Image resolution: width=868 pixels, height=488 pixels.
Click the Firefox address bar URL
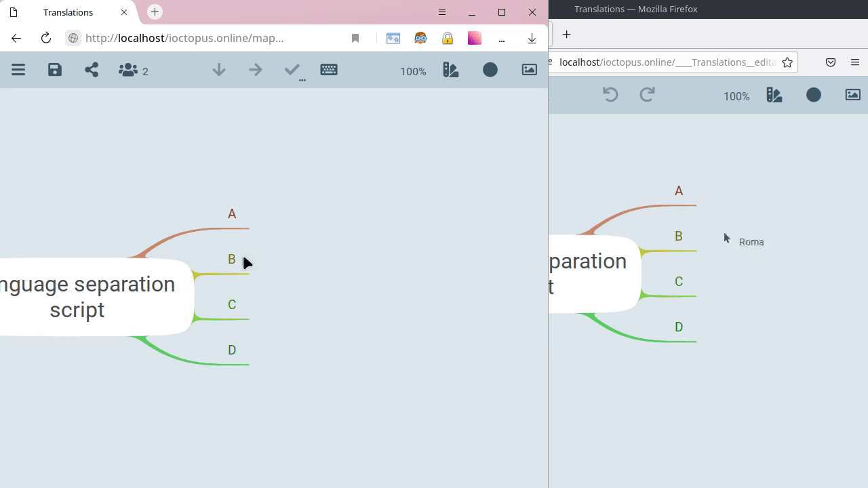coord(668,62)
